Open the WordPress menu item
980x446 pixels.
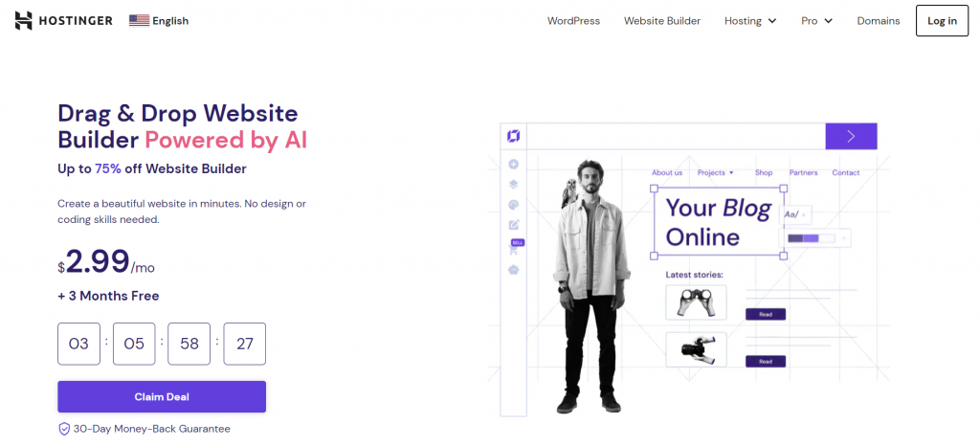573,21
